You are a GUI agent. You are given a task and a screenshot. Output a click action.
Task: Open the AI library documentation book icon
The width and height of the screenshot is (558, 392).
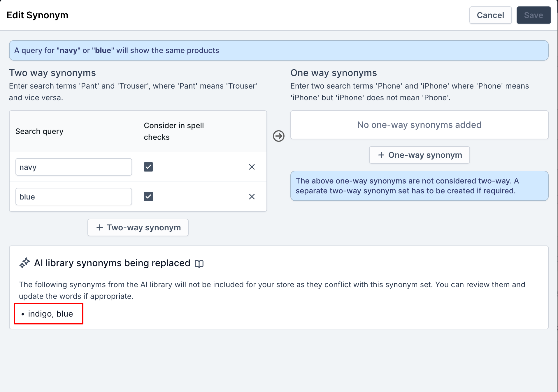[x=199, y=264]
